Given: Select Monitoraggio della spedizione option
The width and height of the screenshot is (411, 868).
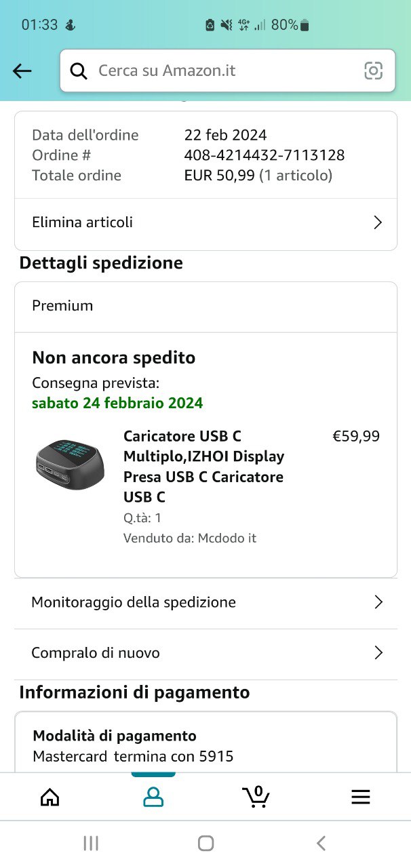Looking at the screenshot, I should point(206,602).
